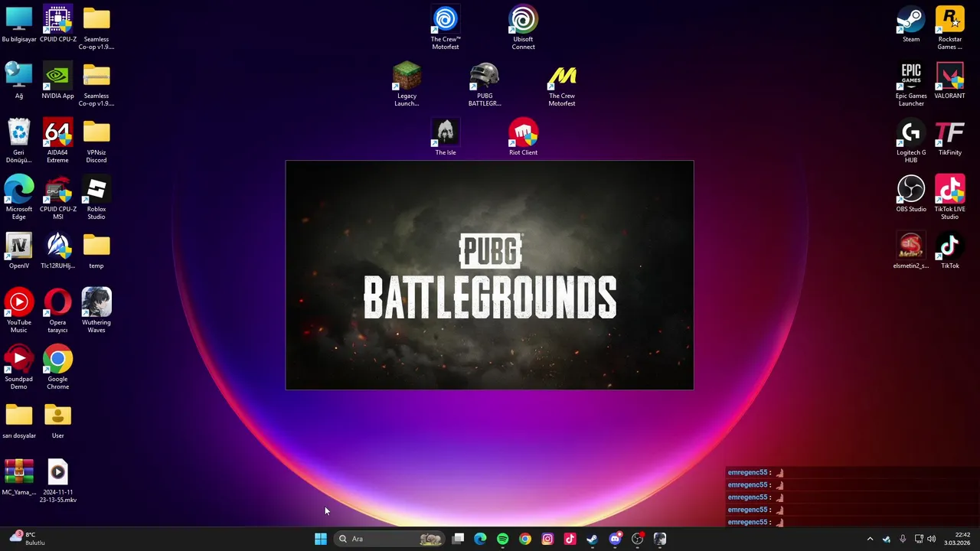Select the 2024-11-11 23-13-55.mkv video file
Image resolution: width=980 pixels, height=551 pixels.
(x=58, y=481)
